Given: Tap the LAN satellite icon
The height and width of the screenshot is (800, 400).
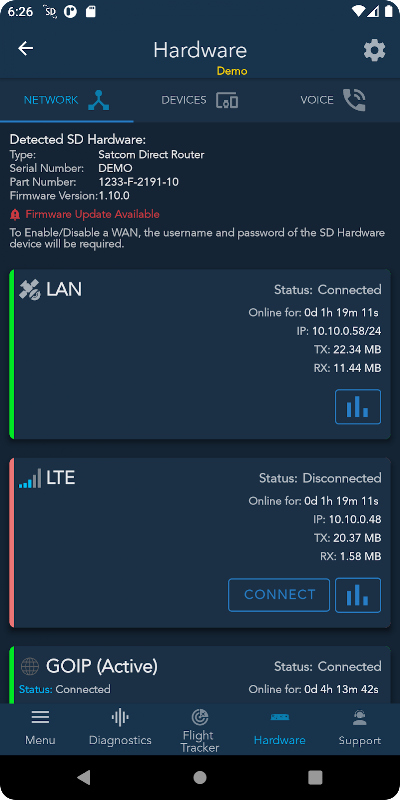Looking at the screenshot, I should click(x=30, y=290).
